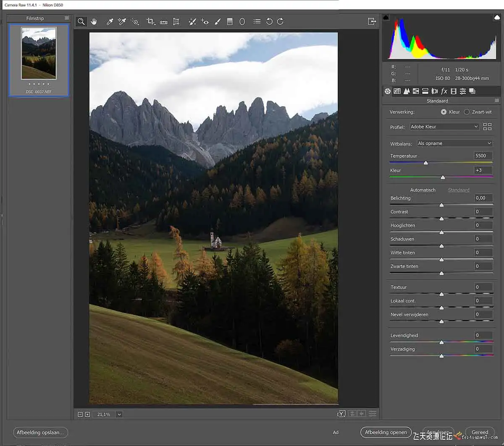Viewport: 504px width, 446px height.
Task: Select the Hand tool
Action: click(x=94, y=21)
